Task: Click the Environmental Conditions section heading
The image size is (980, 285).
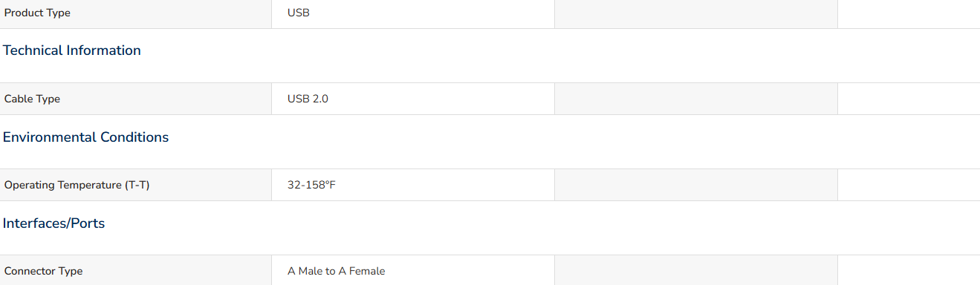Action: tap(86, 137)
